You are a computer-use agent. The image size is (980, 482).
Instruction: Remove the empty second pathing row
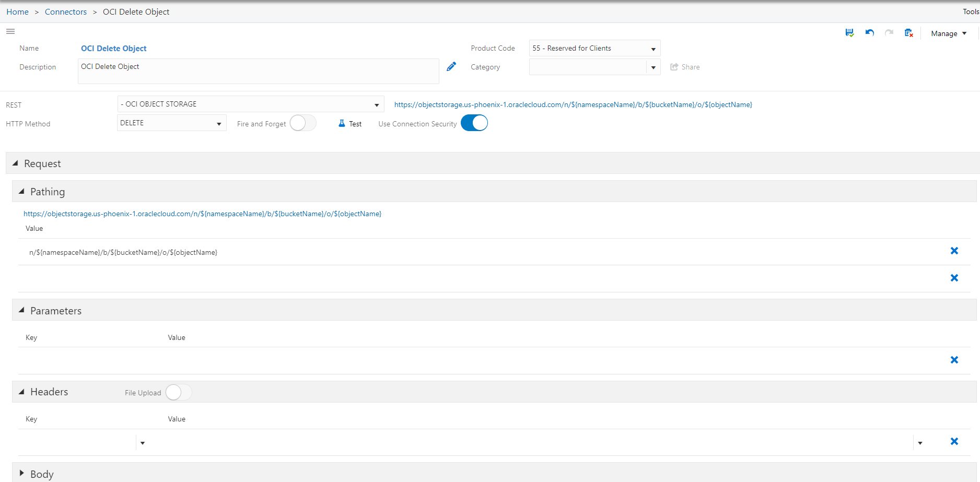pyautogui.click(x=954, y=278)
